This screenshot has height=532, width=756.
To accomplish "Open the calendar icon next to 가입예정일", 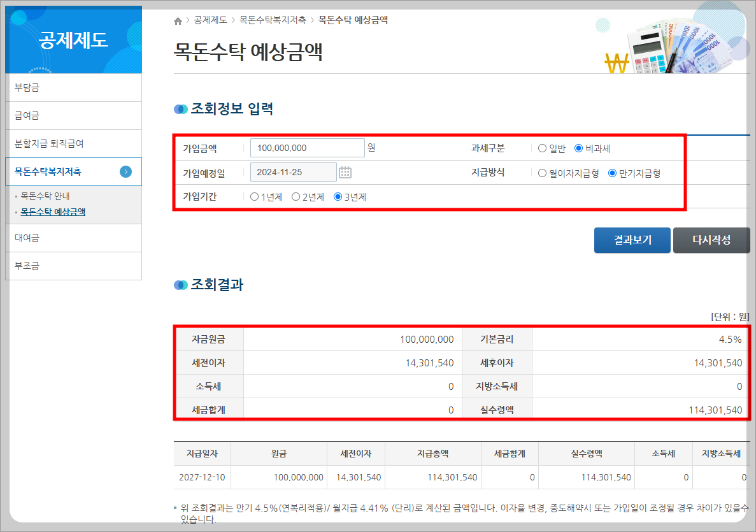I will tap(345, 172).
